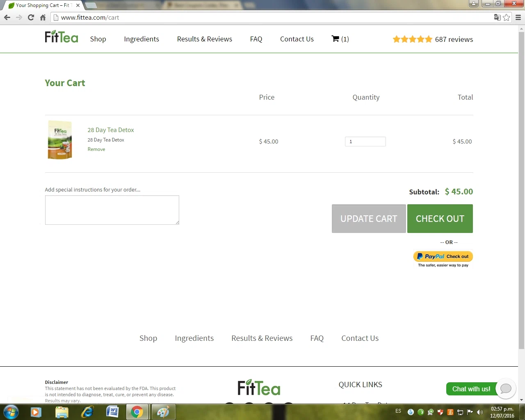
Task: Click the Your Cart heading
Action: coord(65,83)
